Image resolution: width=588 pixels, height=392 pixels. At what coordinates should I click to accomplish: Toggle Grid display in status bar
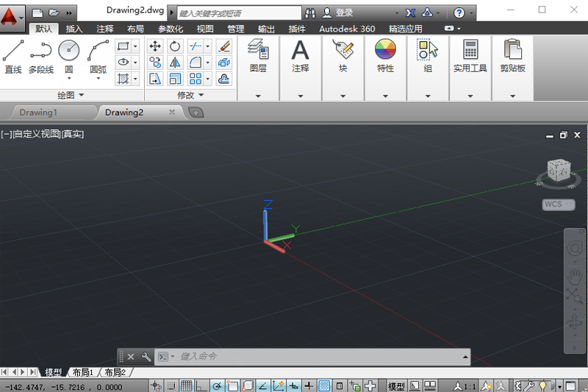click(x=186, y=385)
